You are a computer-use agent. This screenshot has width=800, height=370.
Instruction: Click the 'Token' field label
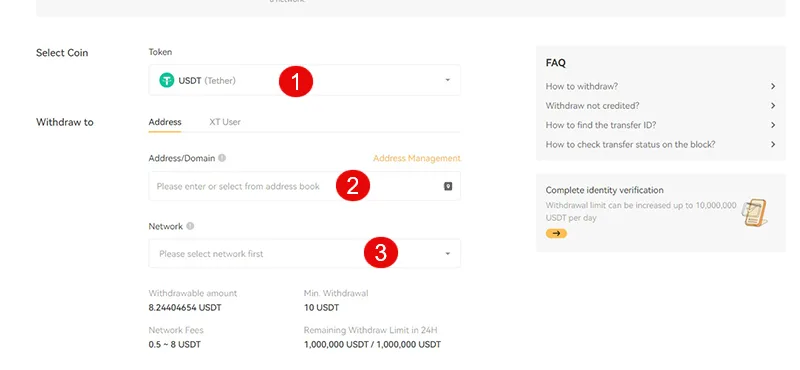[160, 52]
